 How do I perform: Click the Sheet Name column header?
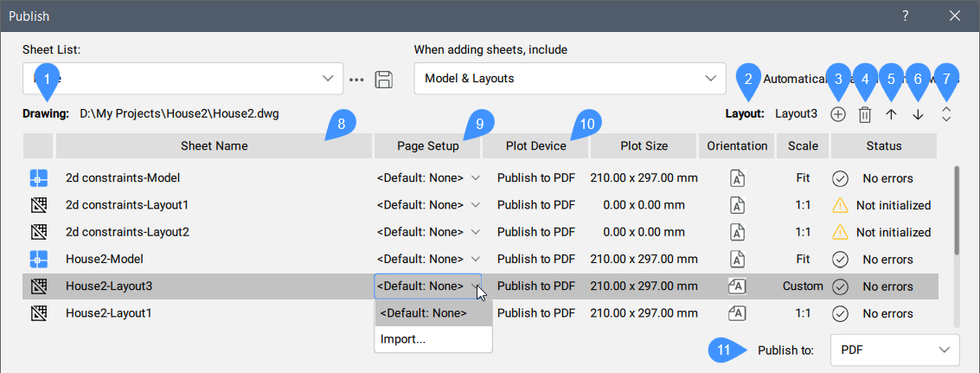pyautogui.click(x=214, y=146)
